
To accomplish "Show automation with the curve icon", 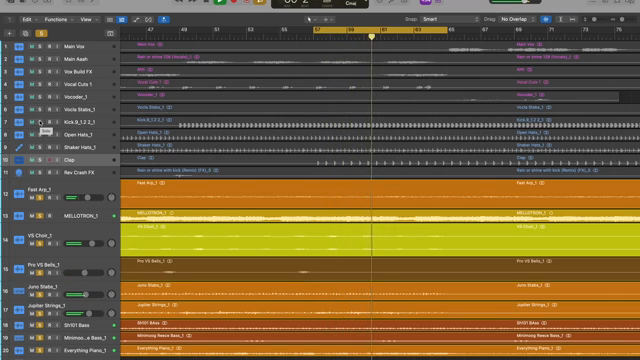I will [x=136, y=20].
